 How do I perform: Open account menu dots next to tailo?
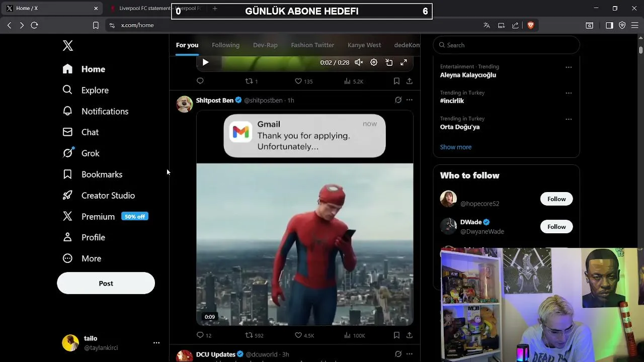click(x=156, y=343)
